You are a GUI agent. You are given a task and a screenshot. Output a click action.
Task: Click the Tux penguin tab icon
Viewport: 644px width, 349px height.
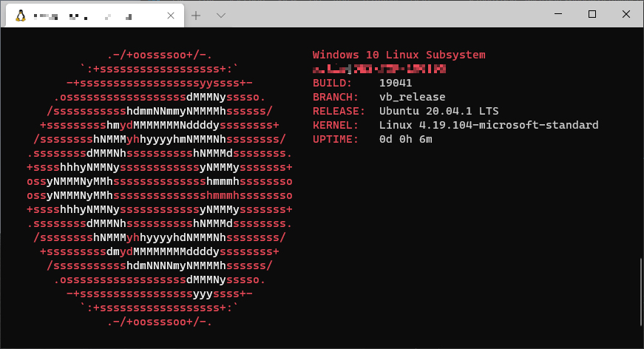click(21, 16)
